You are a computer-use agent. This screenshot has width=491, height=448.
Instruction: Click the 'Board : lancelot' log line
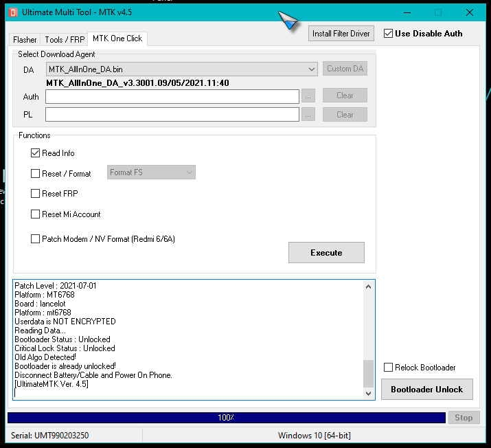point(40,304)
